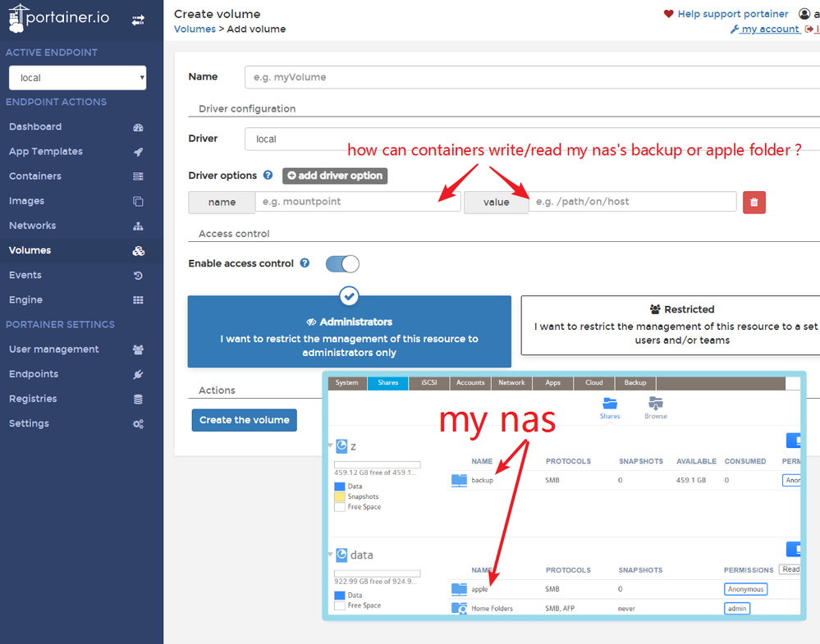This screenshot has height=644, width=820.
Task: Focus the volume Name input field
Action: click(532, 77)
